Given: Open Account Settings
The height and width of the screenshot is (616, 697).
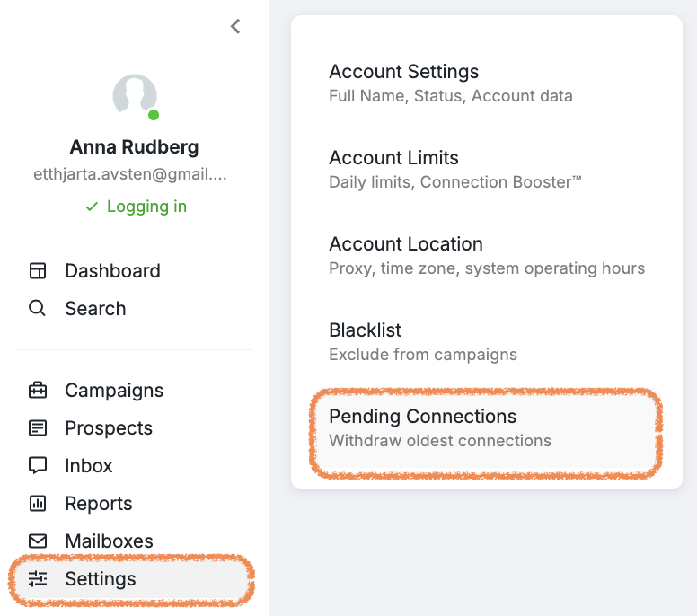Looking at the screenshot, I should tap(403, 72).
